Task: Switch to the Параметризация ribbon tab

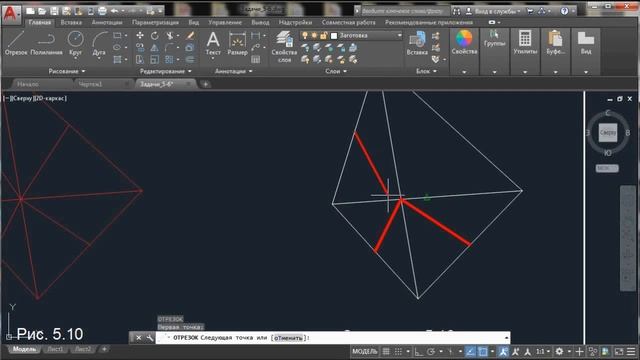Action: tap(155, 22)
